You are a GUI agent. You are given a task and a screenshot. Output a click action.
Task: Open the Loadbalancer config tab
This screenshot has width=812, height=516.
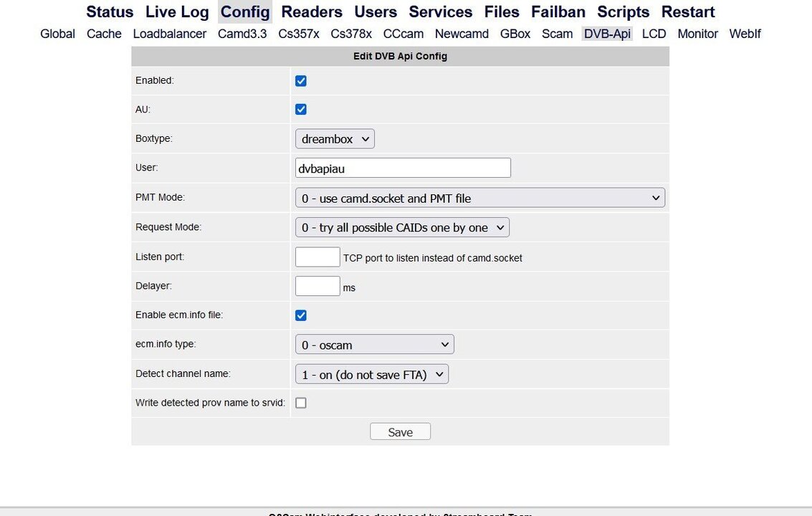[169, 34]
